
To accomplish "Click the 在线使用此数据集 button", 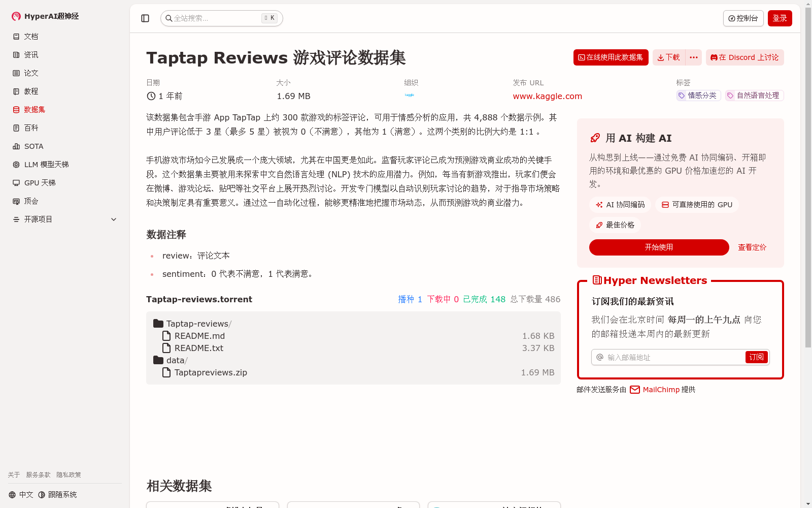I will [x=611, y=57].
